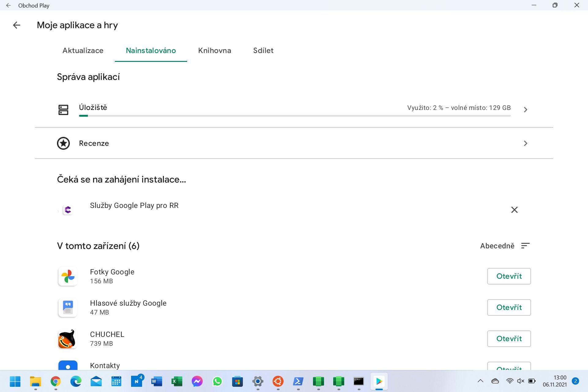Open Word from taskbar
Screen dimensions: 588x392
[157, 381]
